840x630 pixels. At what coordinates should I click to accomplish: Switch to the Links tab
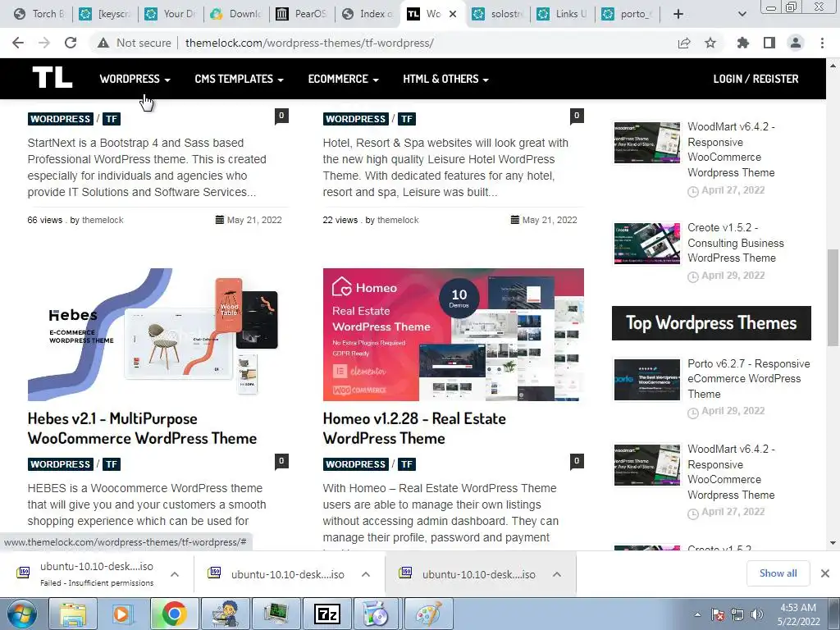(563, 14)
